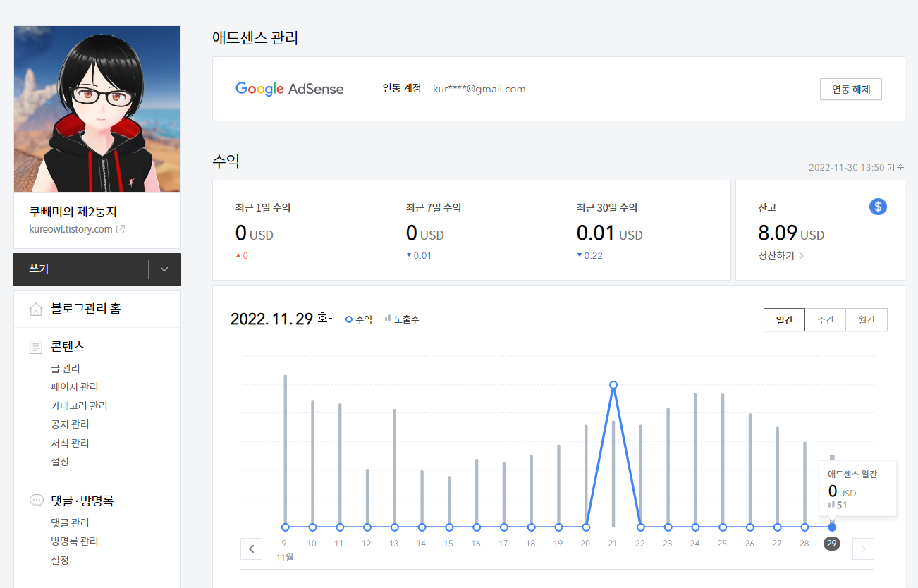This screenshot has height=588, width=918.
Task: Click the date label 17 on axis
Action: click(x=503, y=544)
